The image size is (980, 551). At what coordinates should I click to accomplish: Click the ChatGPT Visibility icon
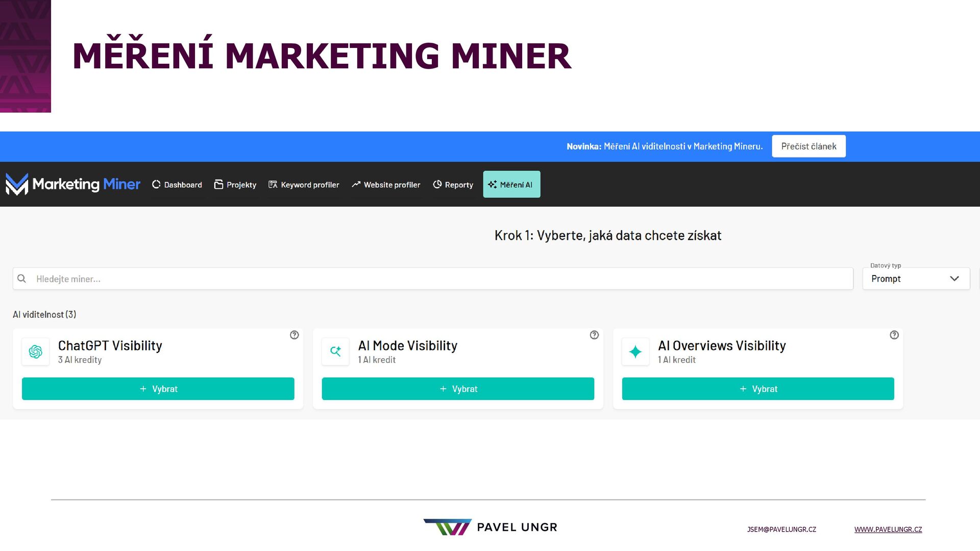click(x=36, y=352)
